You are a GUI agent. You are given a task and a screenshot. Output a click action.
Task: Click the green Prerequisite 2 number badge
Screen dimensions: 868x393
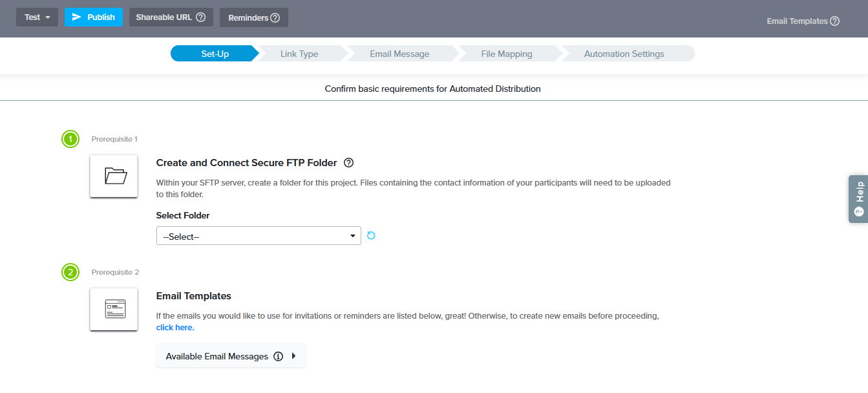click(70, 272)
